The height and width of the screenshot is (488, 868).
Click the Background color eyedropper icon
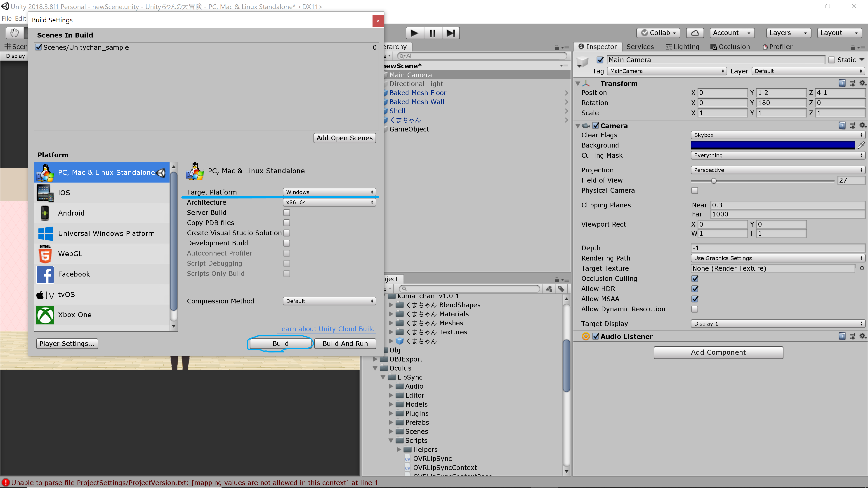click(x=861, y=145)
